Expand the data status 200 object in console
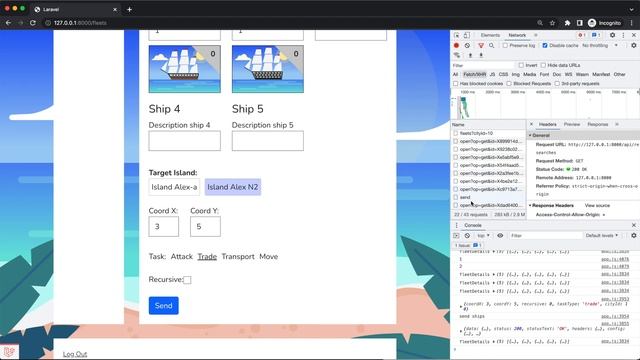 pos(461,331)
